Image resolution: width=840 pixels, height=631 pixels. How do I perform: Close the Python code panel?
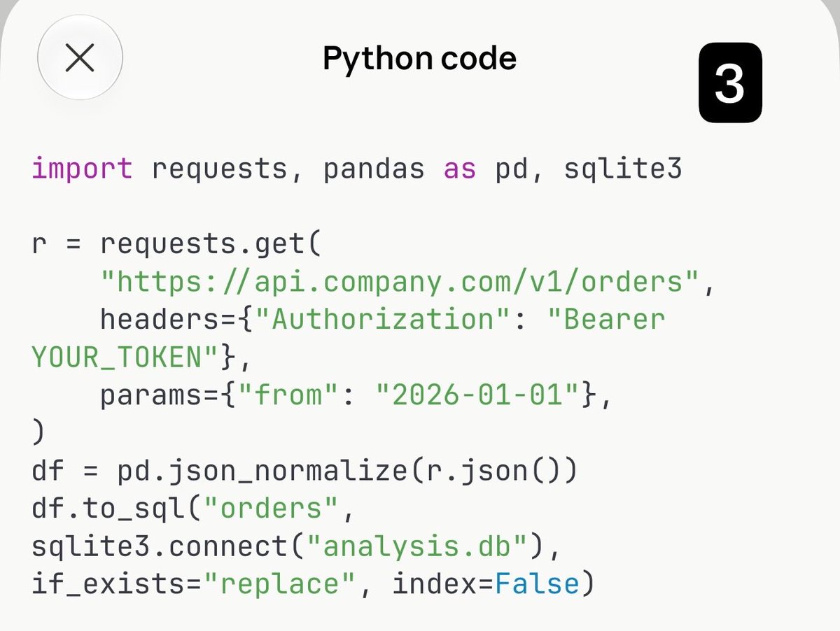pos(80,58)
